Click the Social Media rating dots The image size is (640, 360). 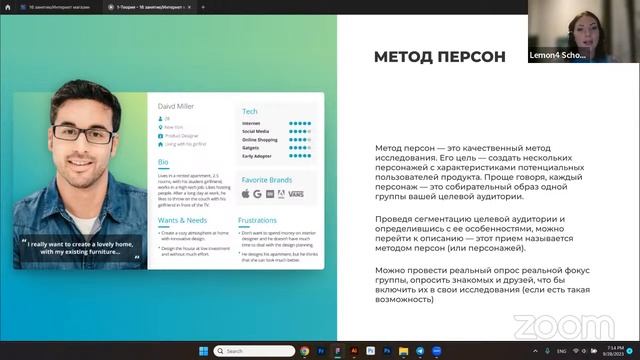click(300, 131)
